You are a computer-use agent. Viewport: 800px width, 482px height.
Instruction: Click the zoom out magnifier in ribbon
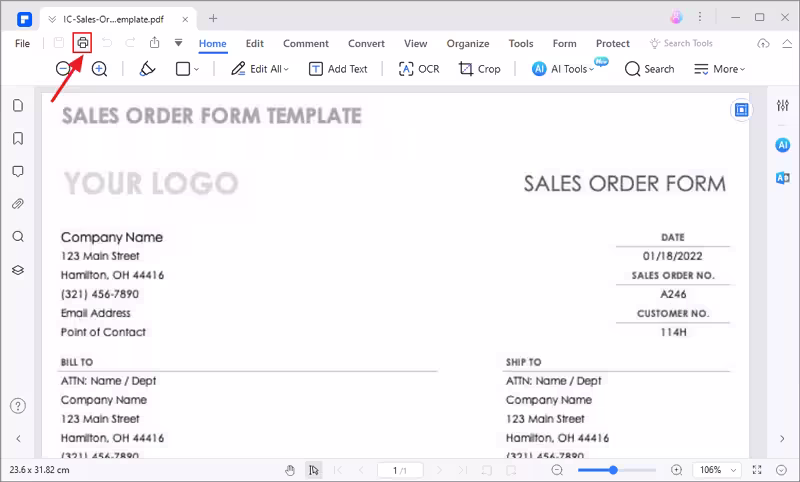63,68
